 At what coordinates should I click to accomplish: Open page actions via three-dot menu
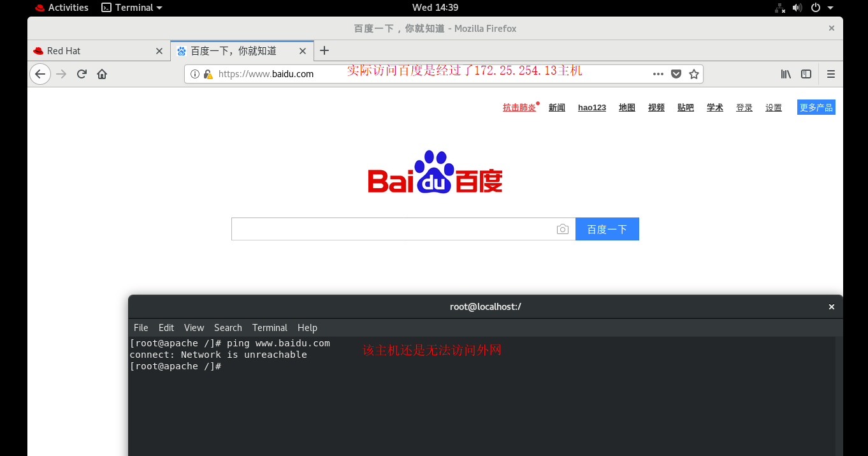(x=658, y=73)
